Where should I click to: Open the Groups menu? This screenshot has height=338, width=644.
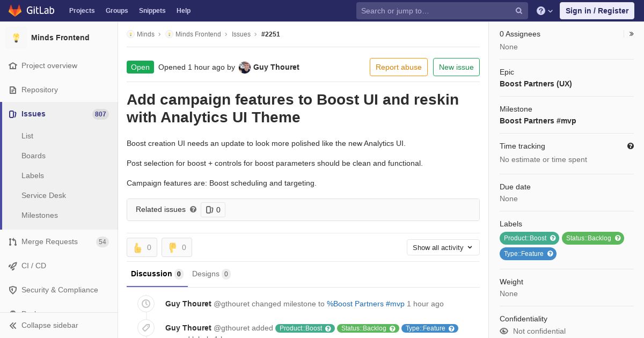pyautogui.click(x=116, y=11)
